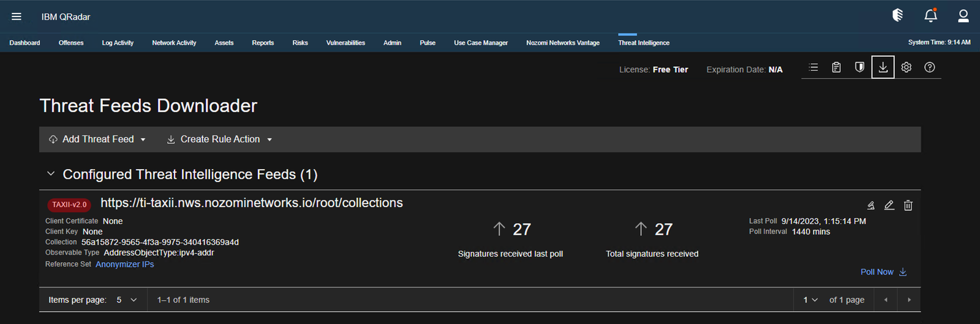Collapse Configured Threat Intelligence Feeds section
The height and width of the screenshot is (324, 980).
[x=51, y=175]
